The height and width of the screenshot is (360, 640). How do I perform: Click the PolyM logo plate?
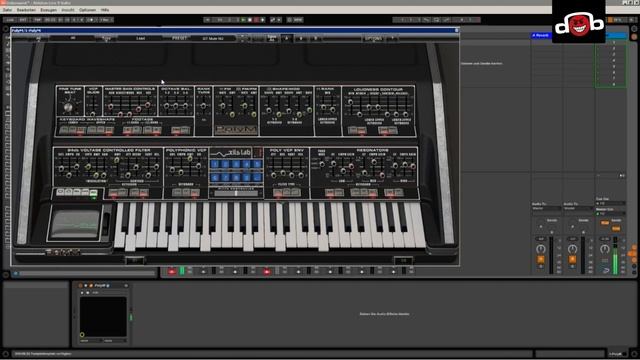[x=236, y=130]
